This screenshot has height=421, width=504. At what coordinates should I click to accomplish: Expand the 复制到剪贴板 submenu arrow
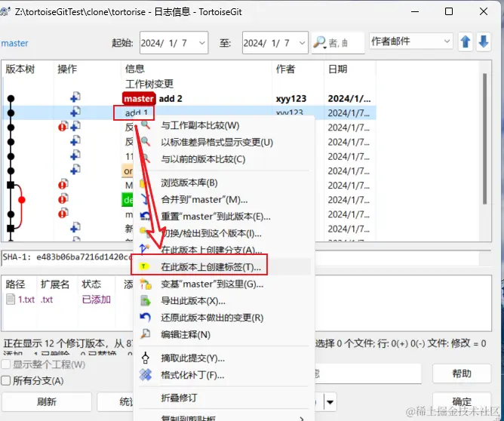302,418
